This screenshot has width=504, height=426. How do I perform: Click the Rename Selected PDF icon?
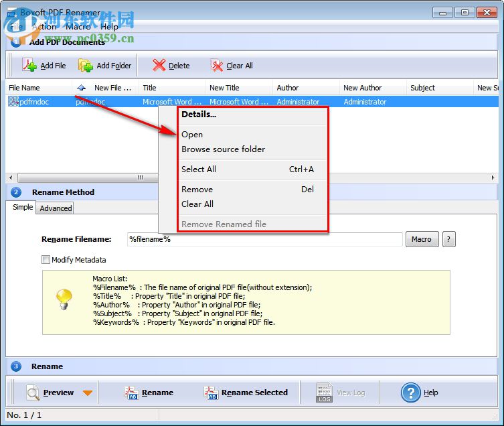point(211,393)
